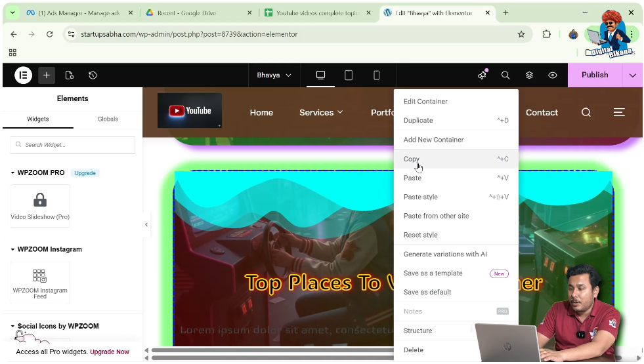Click the Search Widget input field
The image size is (644, 364).
[x=72, y=145]
